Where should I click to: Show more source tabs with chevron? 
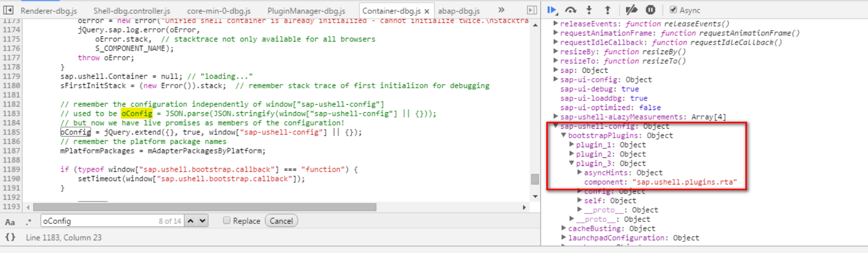501,10
